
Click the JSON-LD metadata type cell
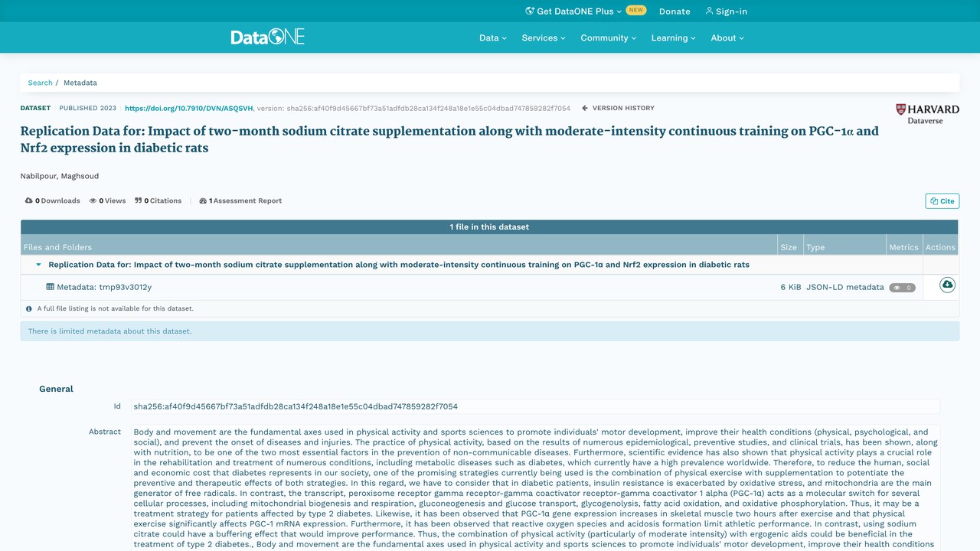tap(845, 287)
